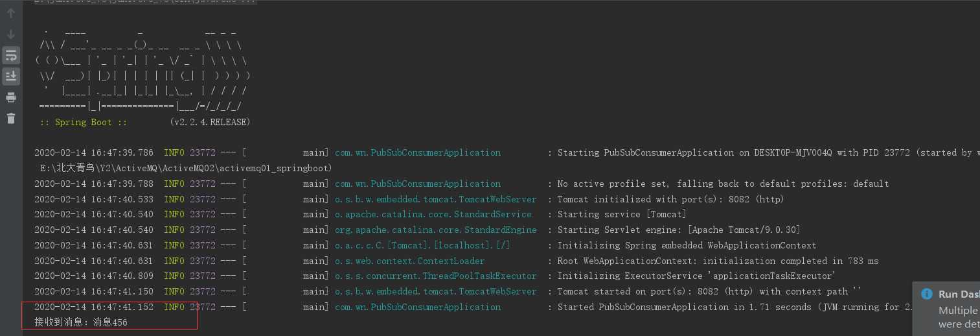Click PubSubConsumerApplication logger on 'Started' line

pyautogui.click(x=418, y=307)
